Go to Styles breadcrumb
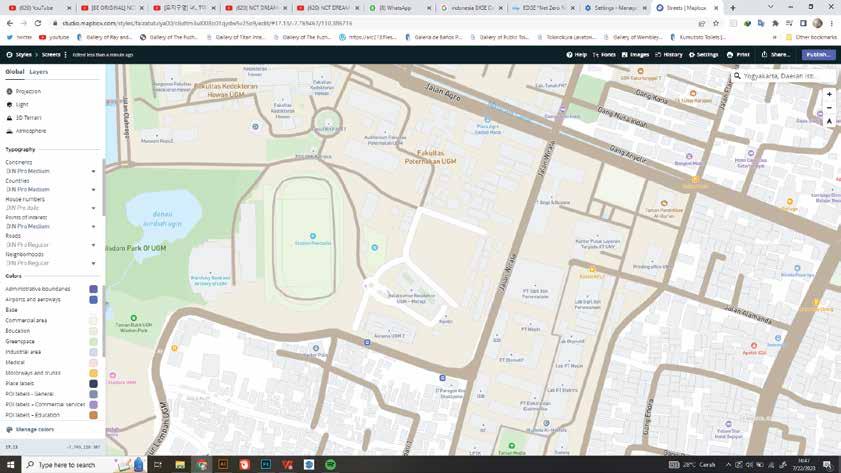 pyautogui.click(x=24, y=55)
